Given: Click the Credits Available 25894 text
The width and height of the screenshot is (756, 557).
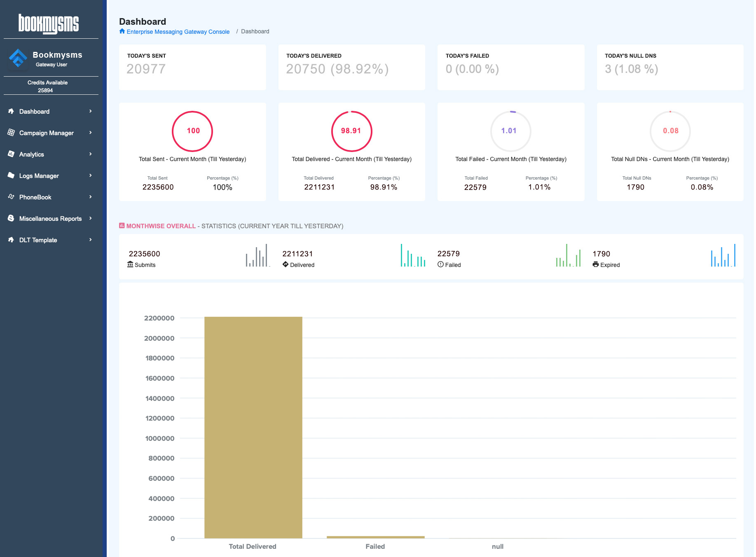Looking at the screenshot, I should pos(47,86).
